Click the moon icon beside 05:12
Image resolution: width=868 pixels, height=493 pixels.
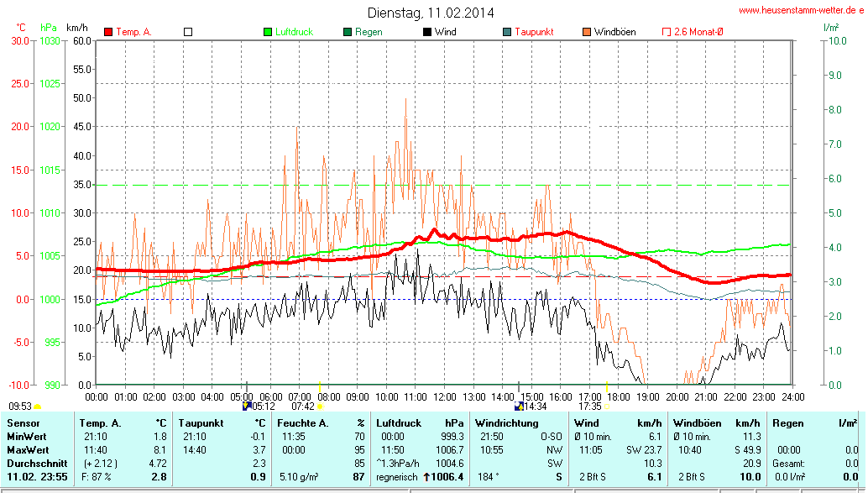click(247, 406)
